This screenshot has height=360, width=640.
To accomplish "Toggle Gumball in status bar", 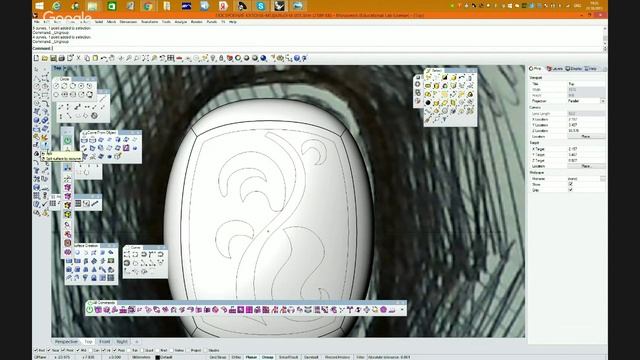I will [311, 357].
